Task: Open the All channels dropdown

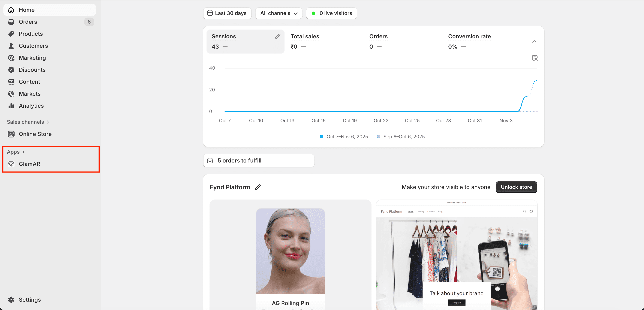Action: pos(279,13)
